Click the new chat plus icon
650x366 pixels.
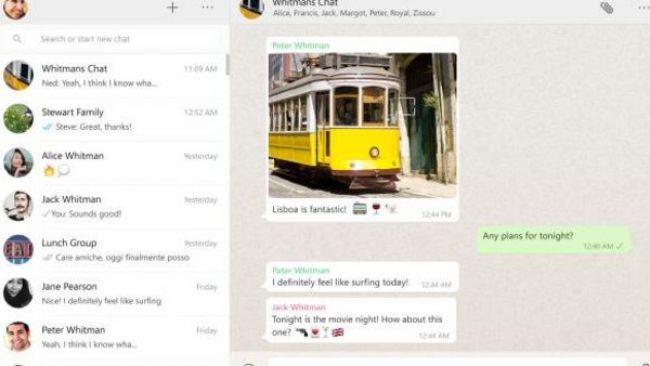point(172,7)
